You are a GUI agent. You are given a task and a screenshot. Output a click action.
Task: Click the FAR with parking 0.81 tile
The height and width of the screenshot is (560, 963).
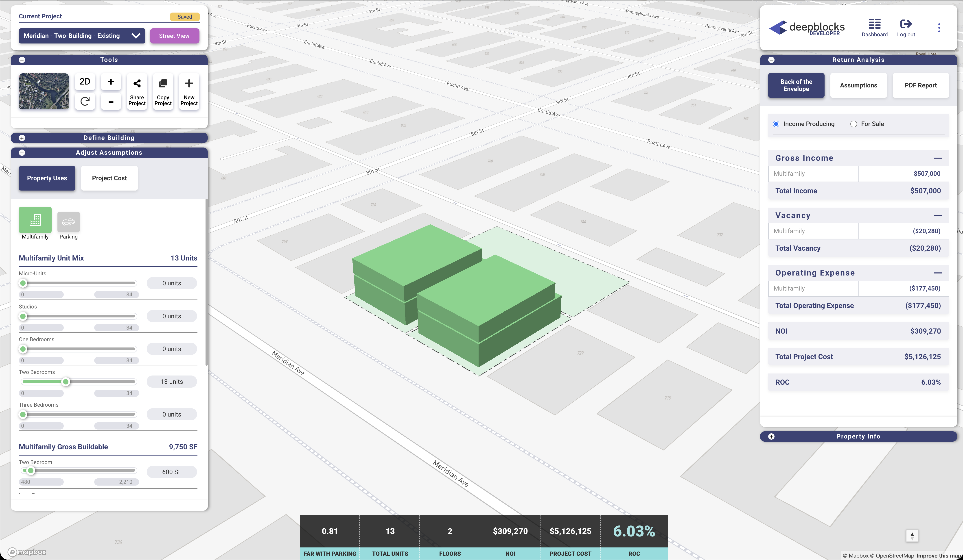pos(329,538)
